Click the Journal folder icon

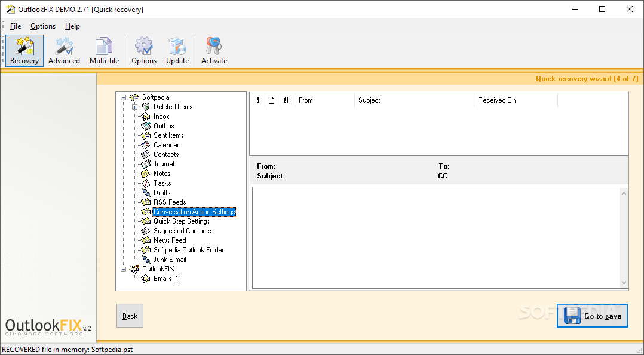(146, 164)
